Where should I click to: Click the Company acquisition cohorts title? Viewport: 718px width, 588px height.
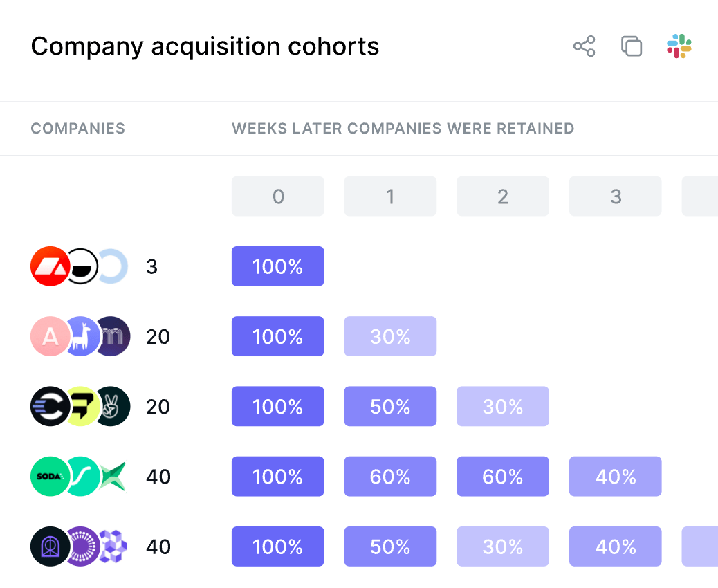205,46
